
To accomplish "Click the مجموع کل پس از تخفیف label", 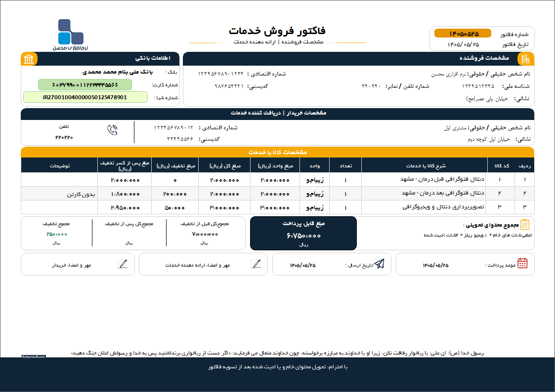I will 129,224.
